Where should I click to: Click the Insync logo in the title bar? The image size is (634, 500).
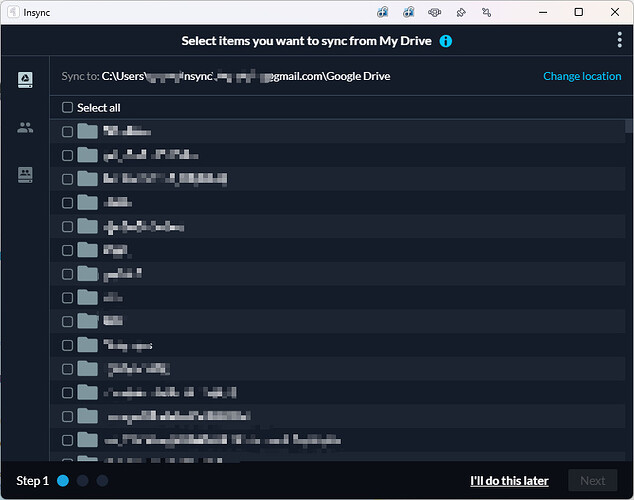click(x=13, y=12)
